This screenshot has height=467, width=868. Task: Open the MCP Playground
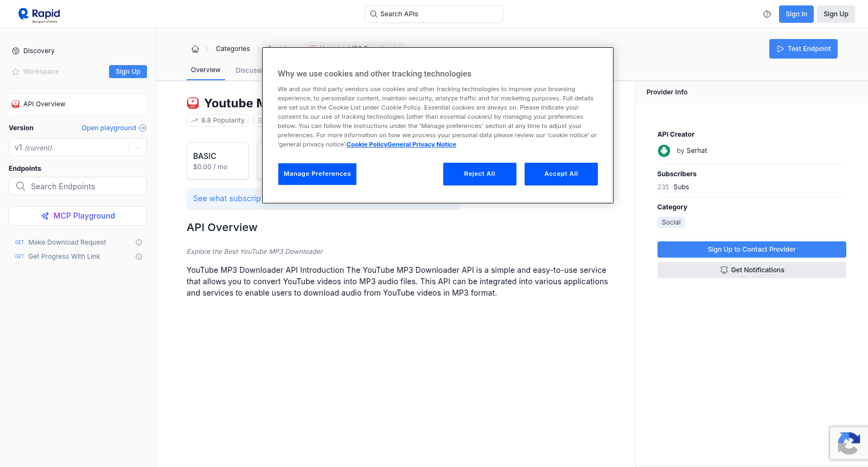pyautogui.click(x=78, y=216)
